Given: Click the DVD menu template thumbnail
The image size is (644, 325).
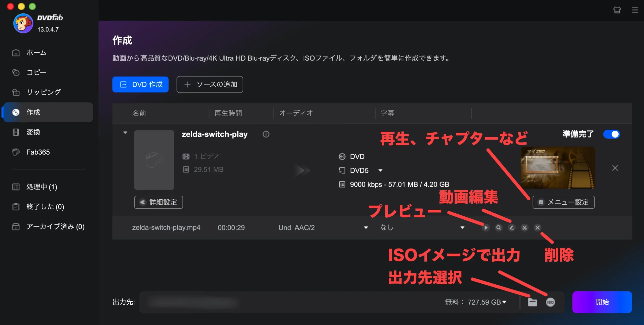Looking at the screenshot, I should (557, 168).
